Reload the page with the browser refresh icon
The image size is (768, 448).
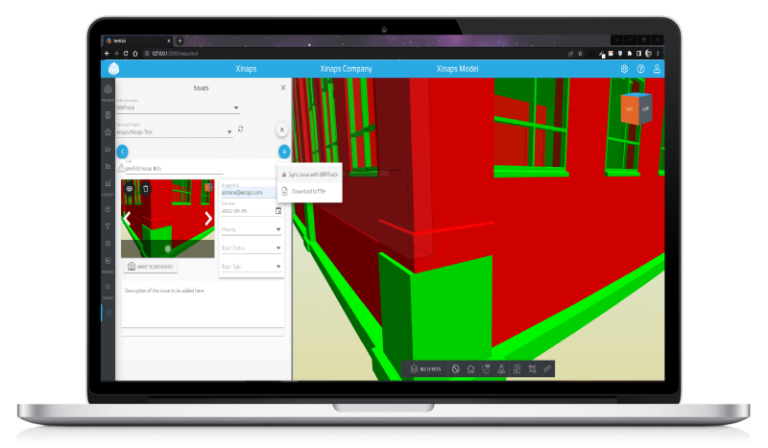tap(125, 53)
